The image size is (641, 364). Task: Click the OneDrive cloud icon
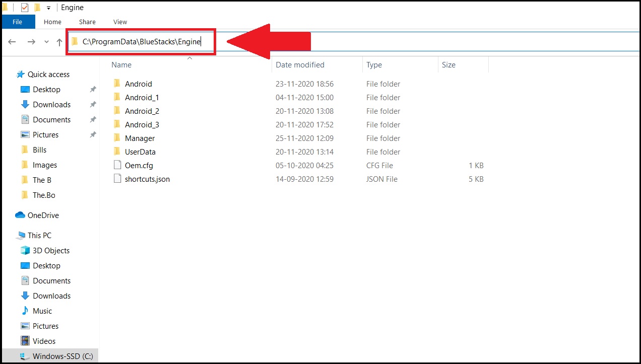tap(20, 215)
